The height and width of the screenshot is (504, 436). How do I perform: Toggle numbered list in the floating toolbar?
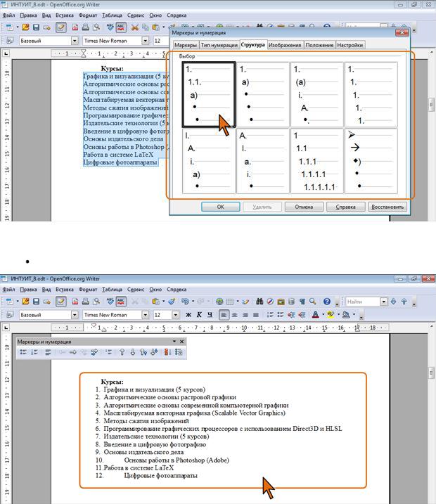click(34, 352)
